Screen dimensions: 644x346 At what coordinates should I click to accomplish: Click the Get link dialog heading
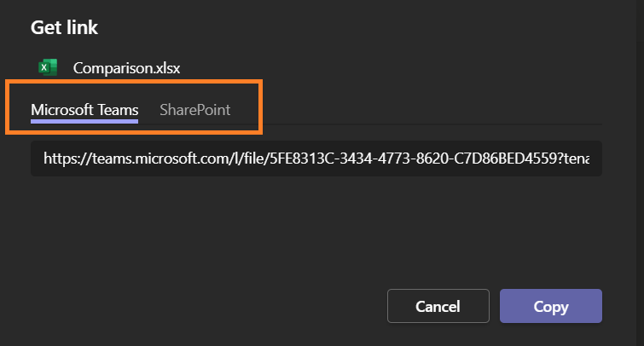click(x=64, y=27)
